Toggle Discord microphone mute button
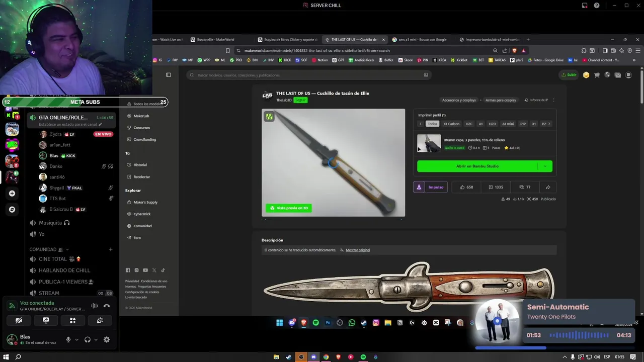 click(x=68, y=340)
